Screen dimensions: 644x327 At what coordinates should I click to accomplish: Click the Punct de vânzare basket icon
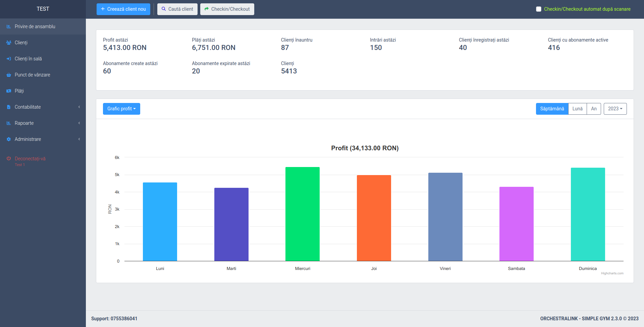coord(9,75)
